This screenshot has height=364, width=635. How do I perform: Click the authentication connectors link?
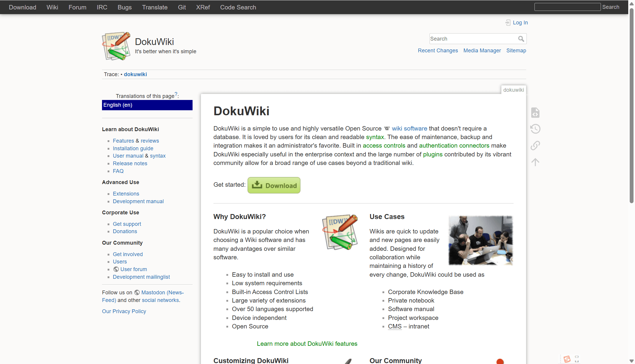point(454,146)
